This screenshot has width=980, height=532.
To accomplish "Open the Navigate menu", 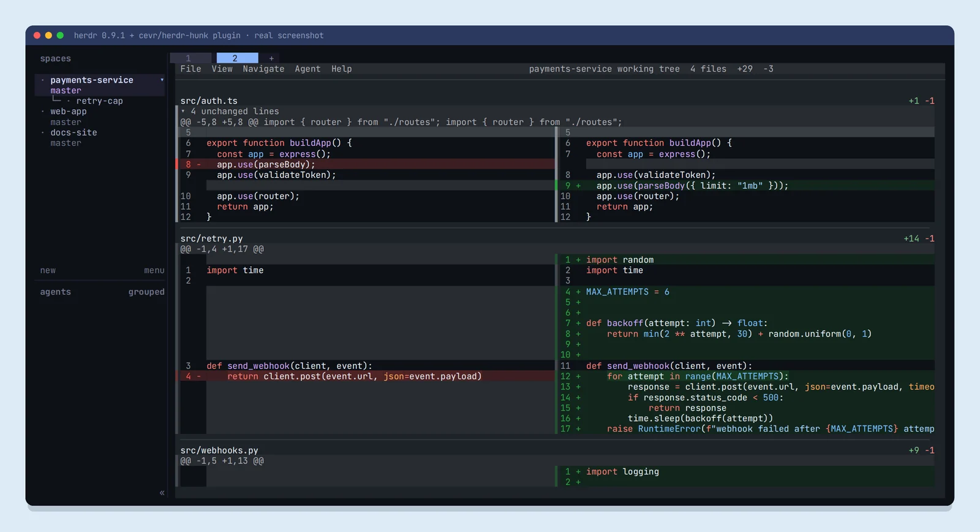I will pos(263,69).
